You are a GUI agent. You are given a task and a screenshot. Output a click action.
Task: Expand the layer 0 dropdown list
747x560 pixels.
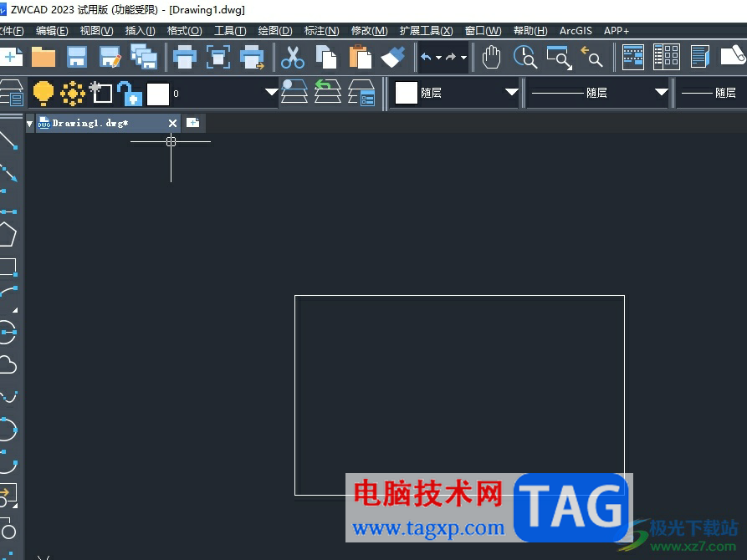click(x=271, y=92)
